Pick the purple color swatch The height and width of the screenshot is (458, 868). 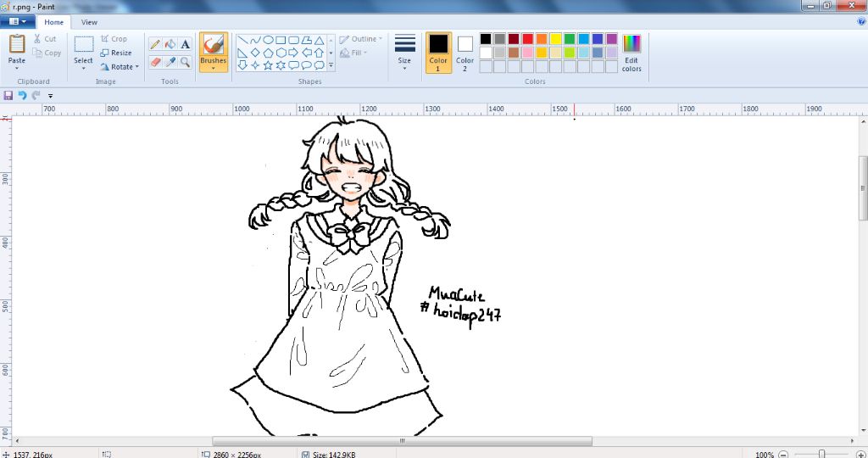coord(612,39)
